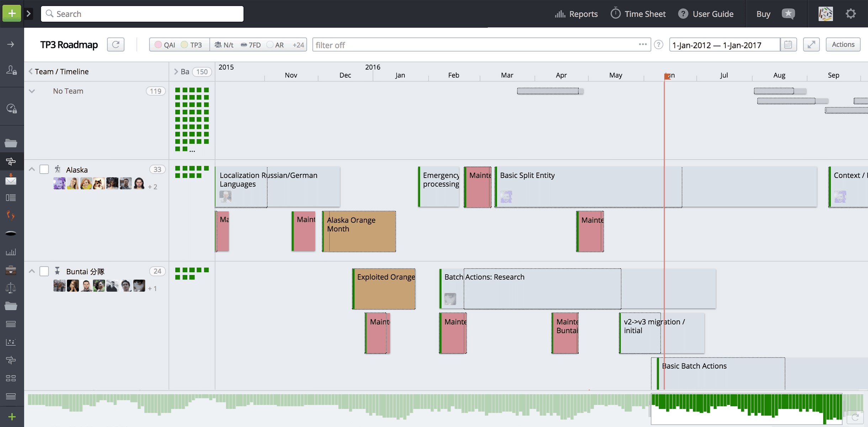This screenshot has width=868, height=427.
Task: Click the Buy link
Action: (x=763, y=14)
